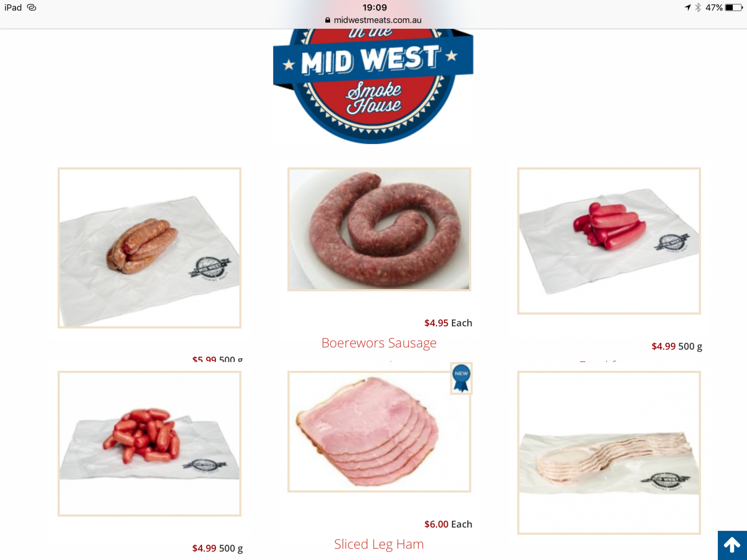Select the raw pork sausages photo
Image resolution: width=747 pixels, height=560 pixels.
(149, 248)
